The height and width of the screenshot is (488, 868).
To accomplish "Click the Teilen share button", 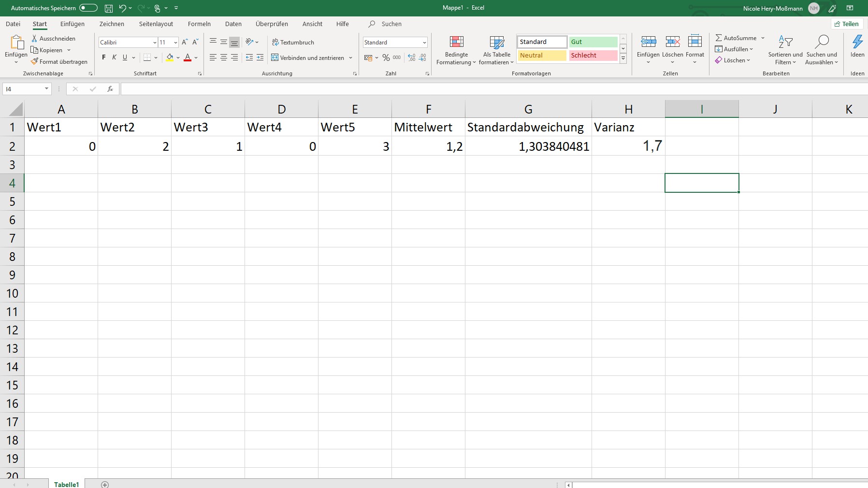I will click(x=847, y=24).
